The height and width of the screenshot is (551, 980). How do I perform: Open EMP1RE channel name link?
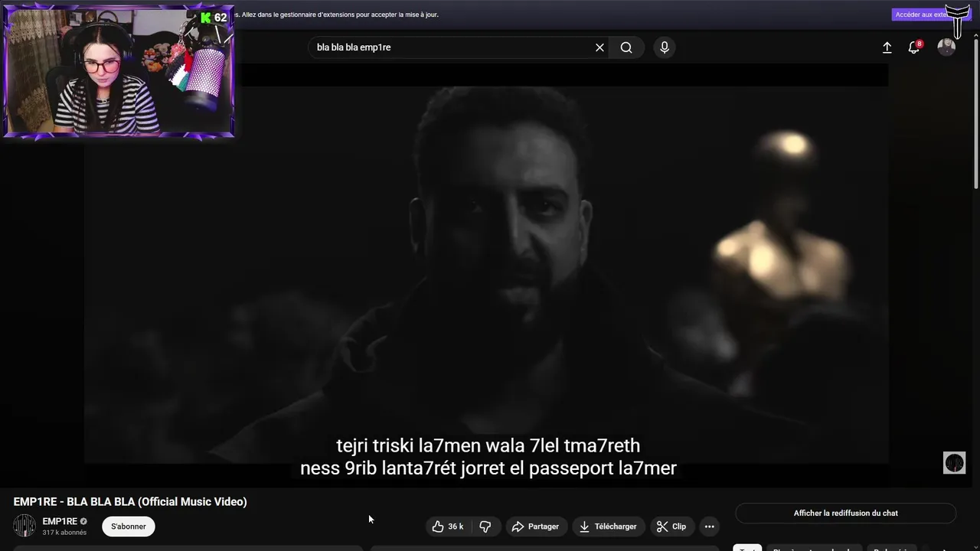click(60, 521)
